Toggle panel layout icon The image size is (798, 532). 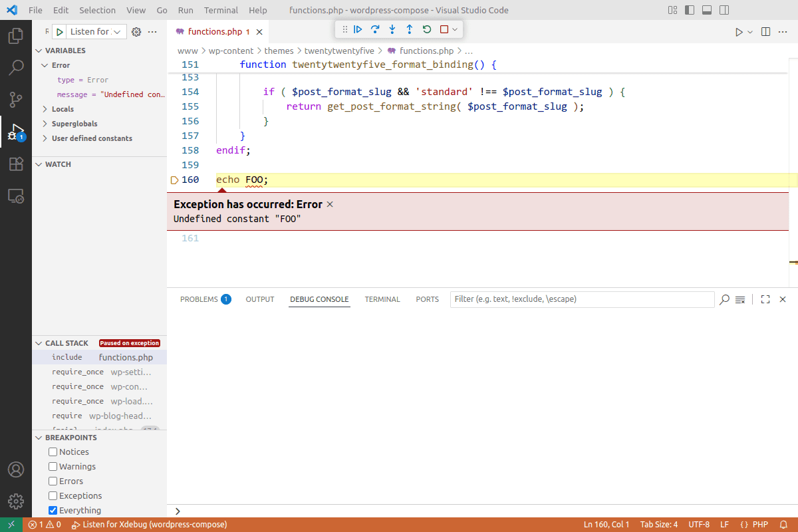click(707, 10)
